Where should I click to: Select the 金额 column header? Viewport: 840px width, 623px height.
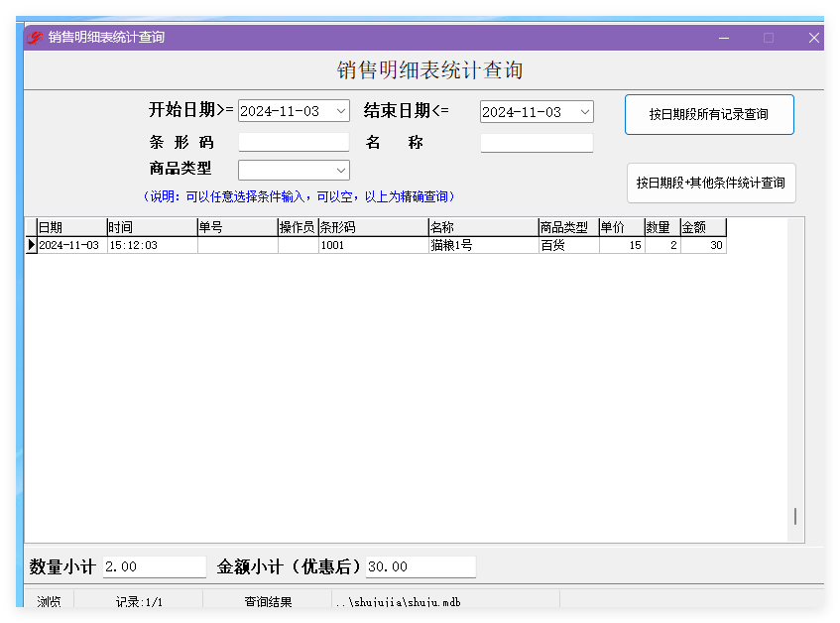tap(703, 227)
